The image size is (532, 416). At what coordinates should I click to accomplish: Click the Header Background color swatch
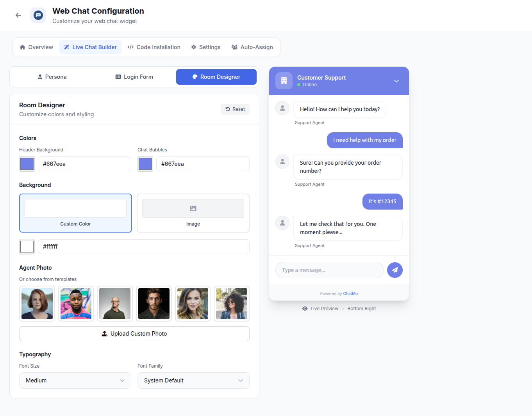click(x=27, y=164)
